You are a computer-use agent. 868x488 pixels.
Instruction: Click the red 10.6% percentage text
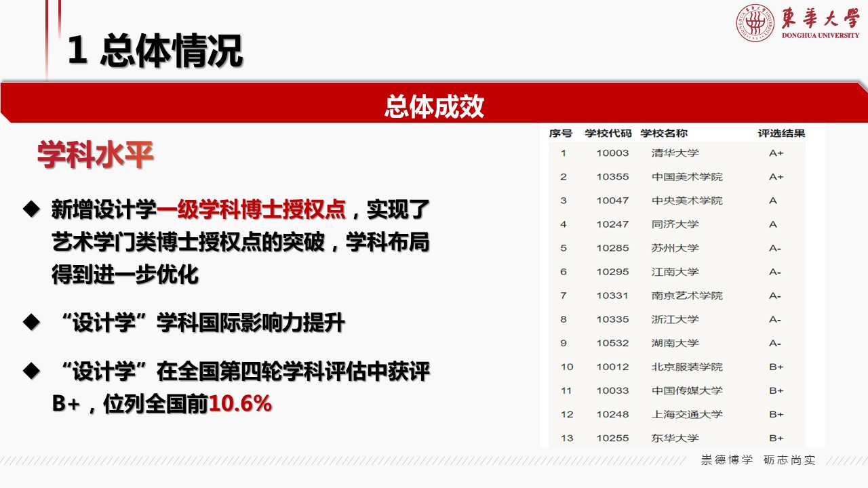point(240,404)
